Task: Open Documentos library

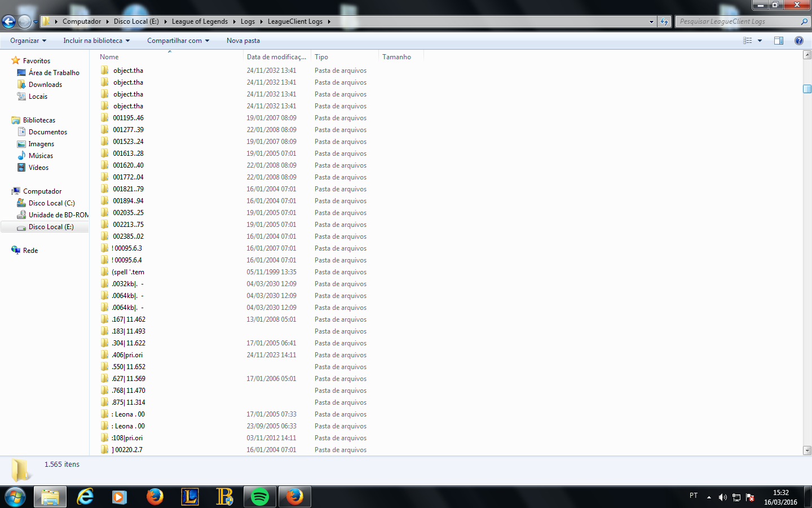Action: tap(48, 132)
